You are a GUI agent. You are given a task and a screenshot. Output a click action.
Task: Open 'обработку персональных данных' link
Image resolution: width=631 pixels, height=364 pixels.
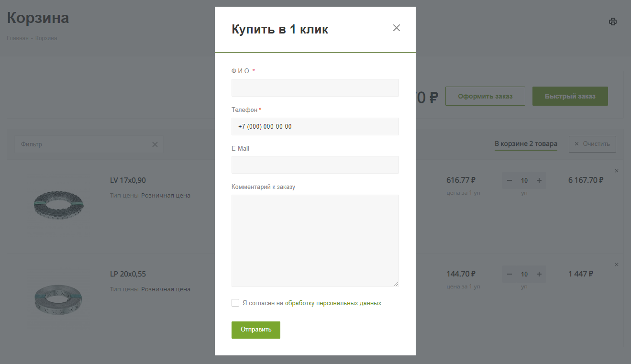pyautogui.click(x=333, y=303)
